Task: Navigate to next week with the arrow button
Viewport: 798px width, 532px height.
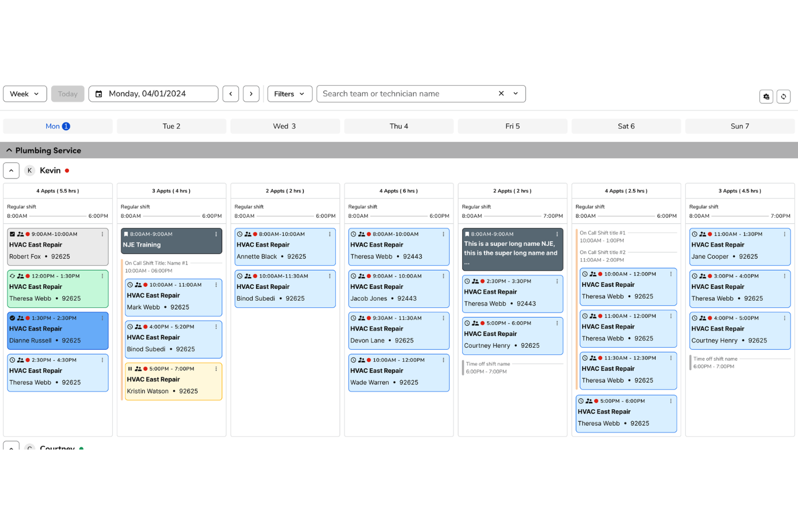Action: tap(251, 93)
